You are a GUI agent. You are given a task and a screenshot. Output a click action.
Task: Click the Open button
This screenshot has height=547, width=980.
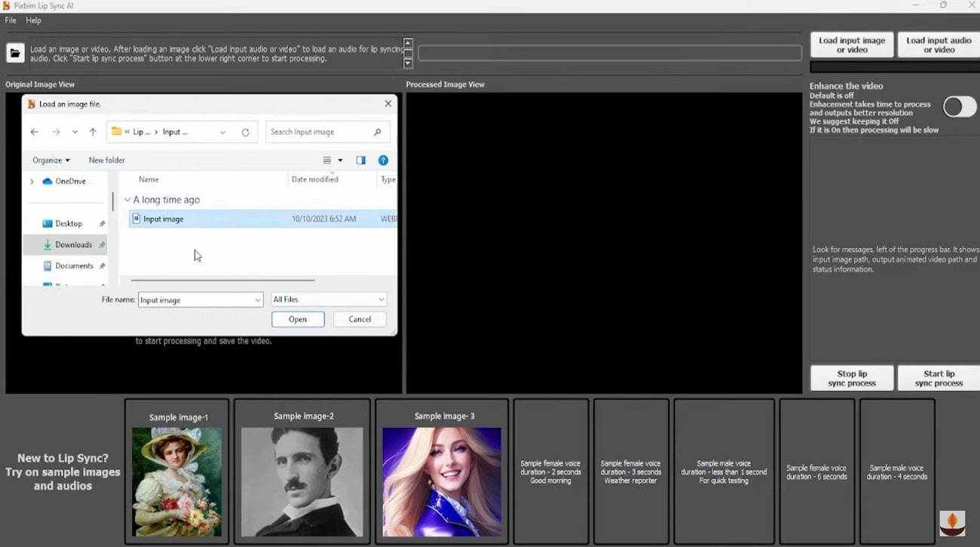point(298,319)
